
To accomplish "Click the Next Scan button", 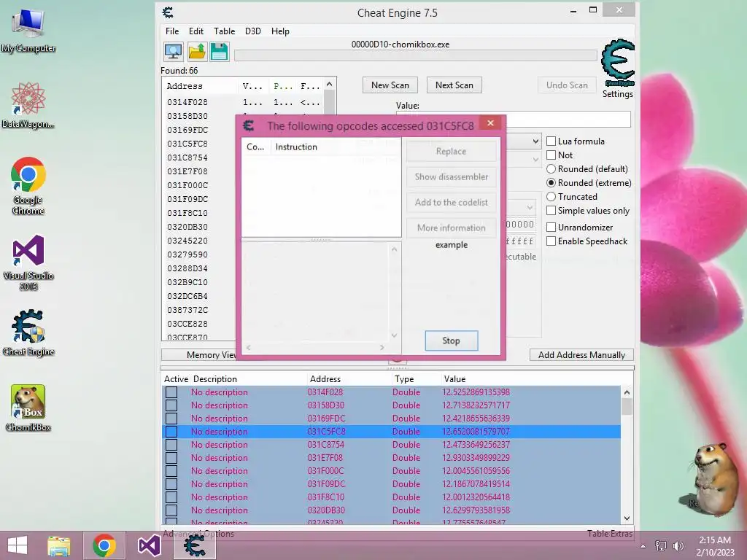I will (x=454, y=85).
